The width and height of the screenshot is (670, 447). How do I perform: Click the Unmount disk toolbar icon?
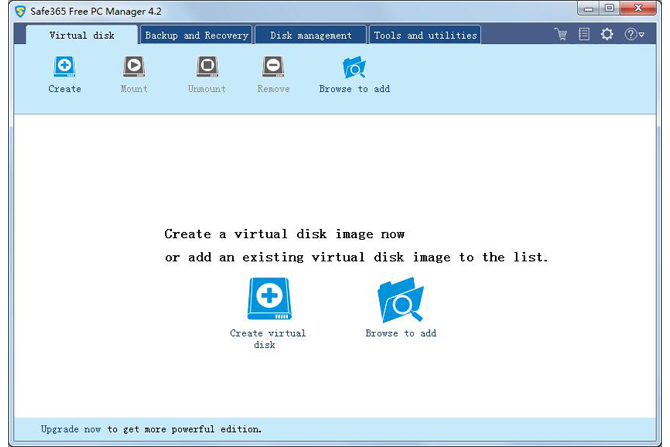(x=207, y=66)
